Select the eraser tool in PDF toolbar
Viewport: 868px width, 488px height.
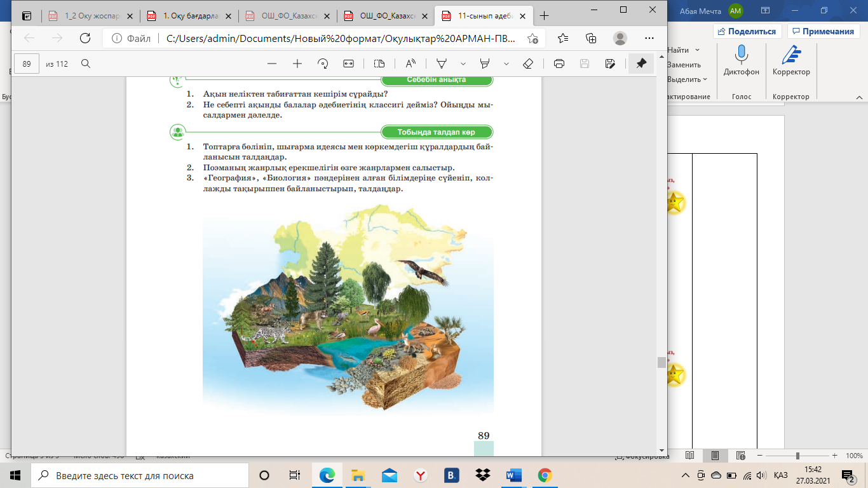(527, 64)
